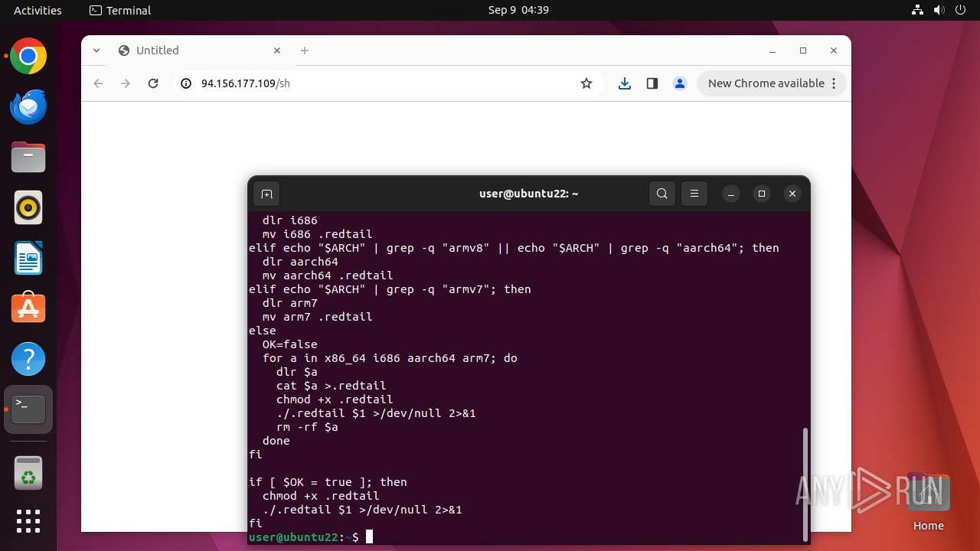This screenshot has height=551, width=980.
Task: Minimize the terminal window
Action: pos(730,194)
